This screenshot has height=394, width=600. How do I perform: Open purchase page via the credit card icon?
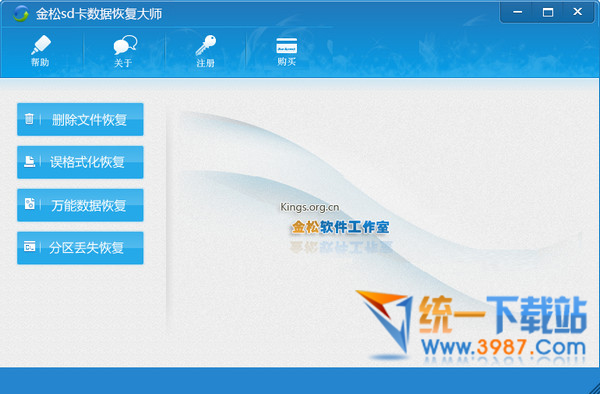(287, 46)
